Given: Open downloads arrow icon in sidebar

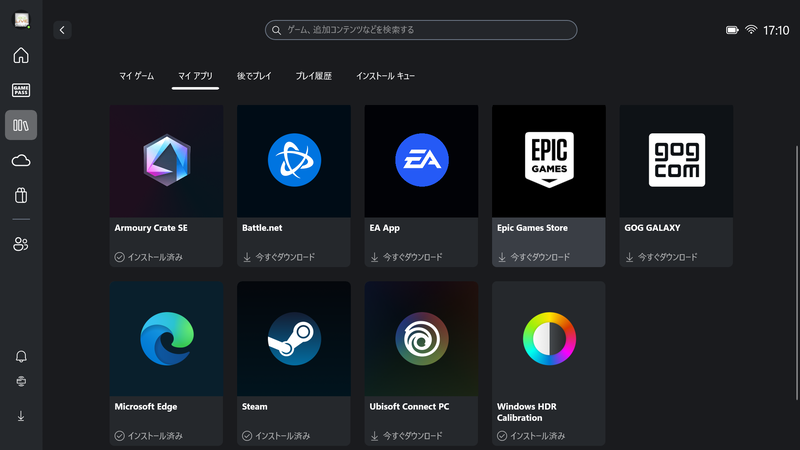Looking at the screenshot, I should tap(21, 416).
